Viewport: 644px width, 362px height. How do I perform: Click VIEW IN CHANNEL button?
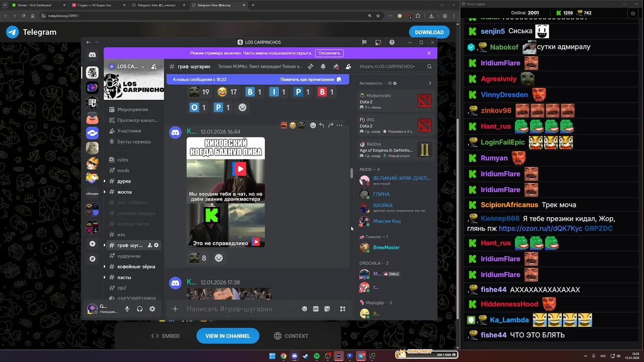point(228,336)
